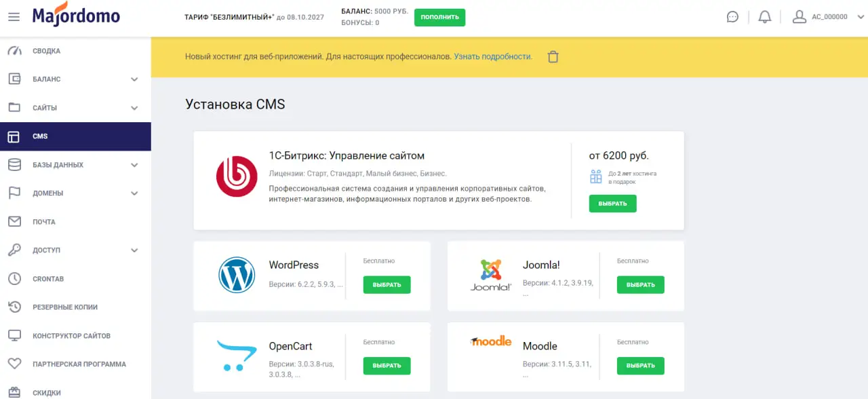Click the Moodle title text
This screenshot has width=868, height=399.
540,346
